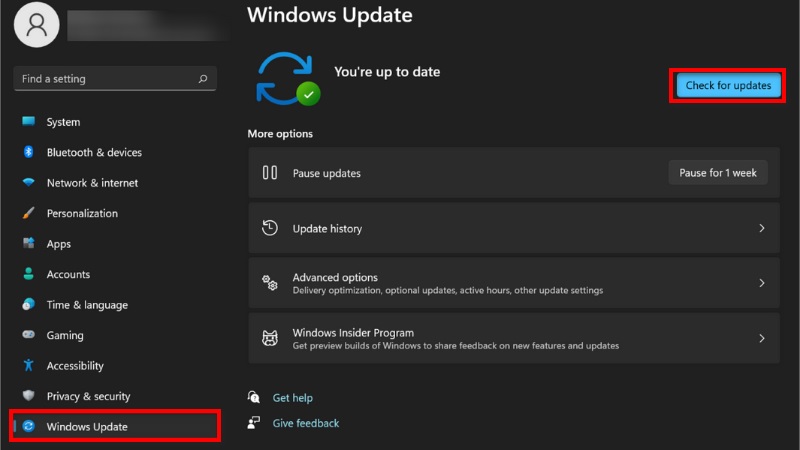Click the Pause updates label
This screenshot has width=800, height=450.
click(327, 173)
